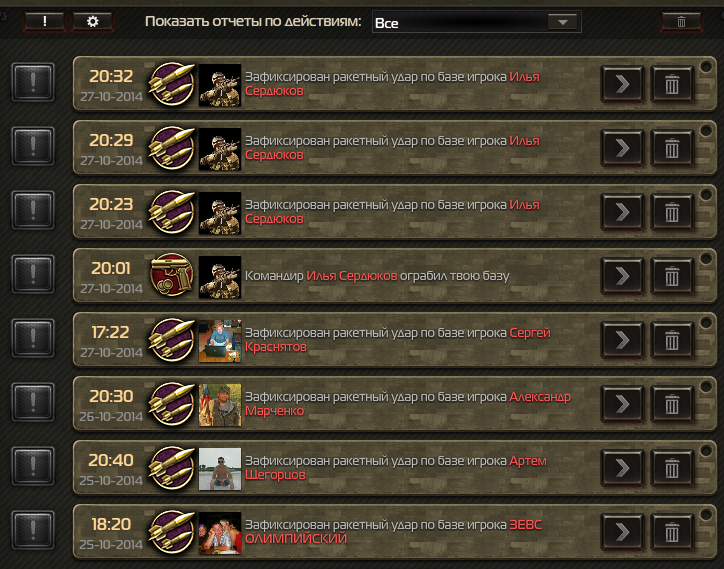Open the 20:30 Александр Марченко report details

click(x=622, y=404)
